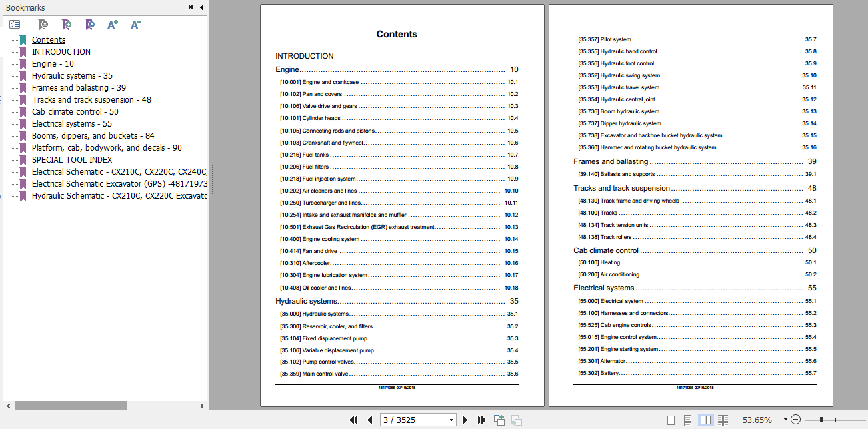The image size is (868, 429).
Task: Click the zoom out minus button
Action: click(795, 420)
